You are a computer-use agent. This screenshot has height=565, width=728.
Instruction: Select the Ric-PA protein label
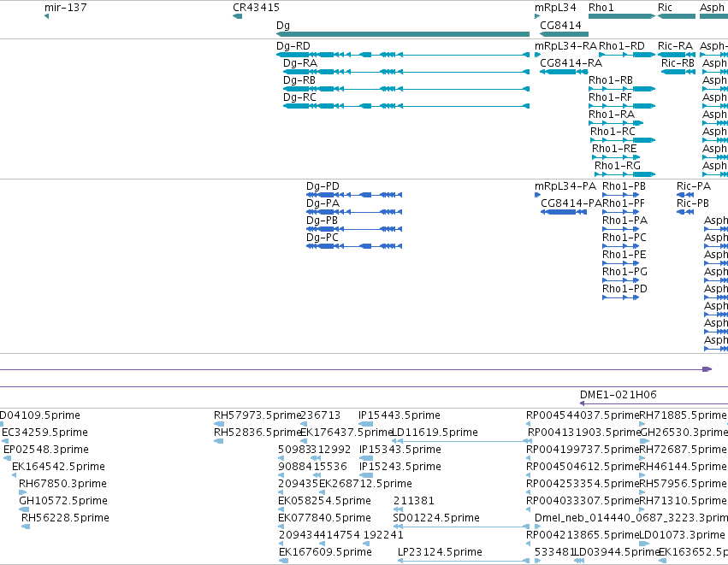[694, 186]
